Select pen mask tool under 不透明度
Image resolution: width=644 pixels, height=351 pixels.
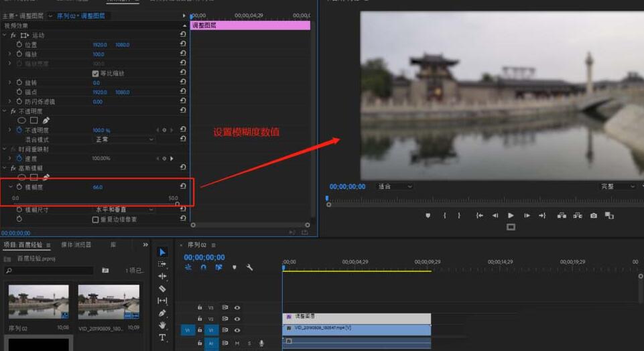coord(46,121)
